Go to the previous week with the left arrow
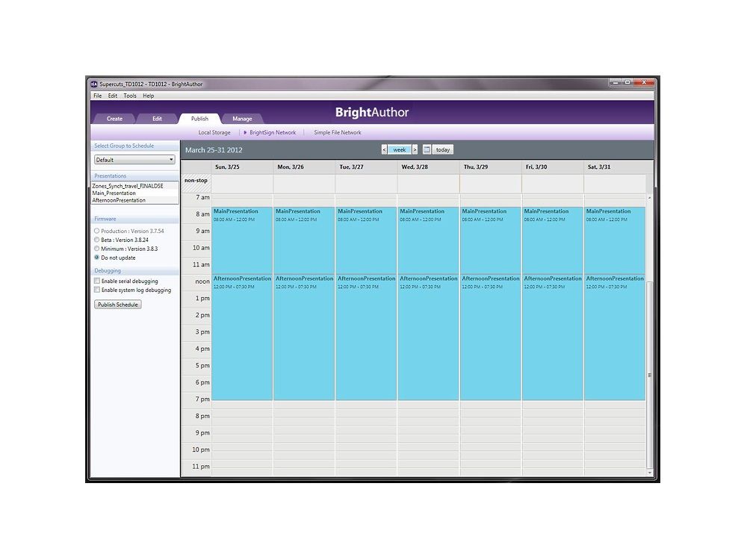This screenshot has height=560, width=747. coord(384,149)
